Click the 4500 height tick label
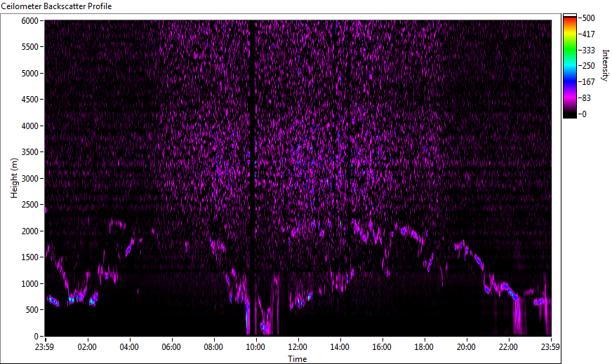612x364 pixels. (30, 100)
